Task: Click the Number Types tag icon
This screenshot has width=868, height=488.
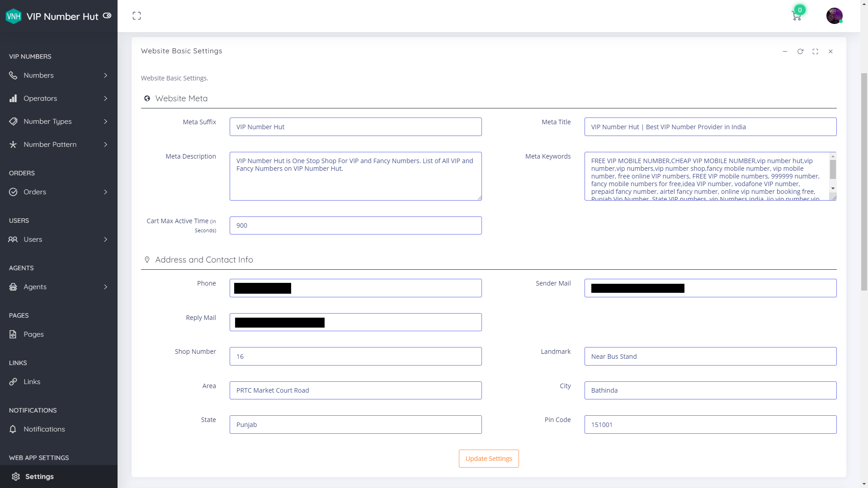Action: point(13,122)
